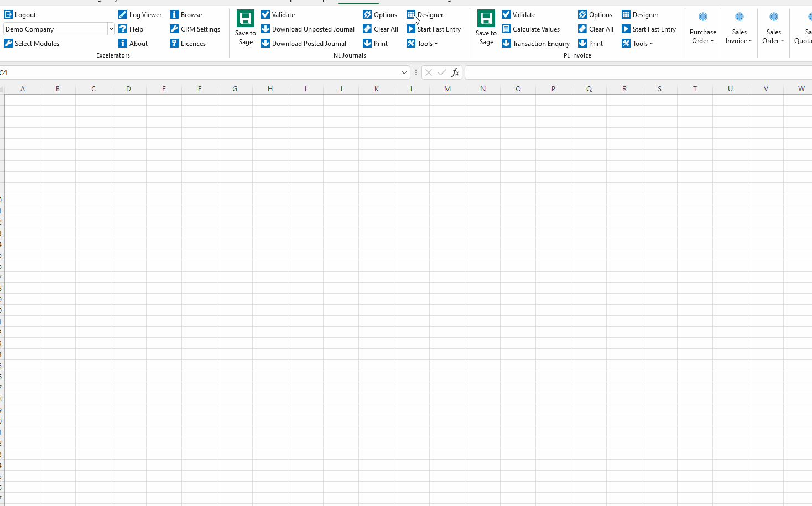Screen dimensions: 812x506
Task: Print the NL Journal
Action: pos(376,44)
